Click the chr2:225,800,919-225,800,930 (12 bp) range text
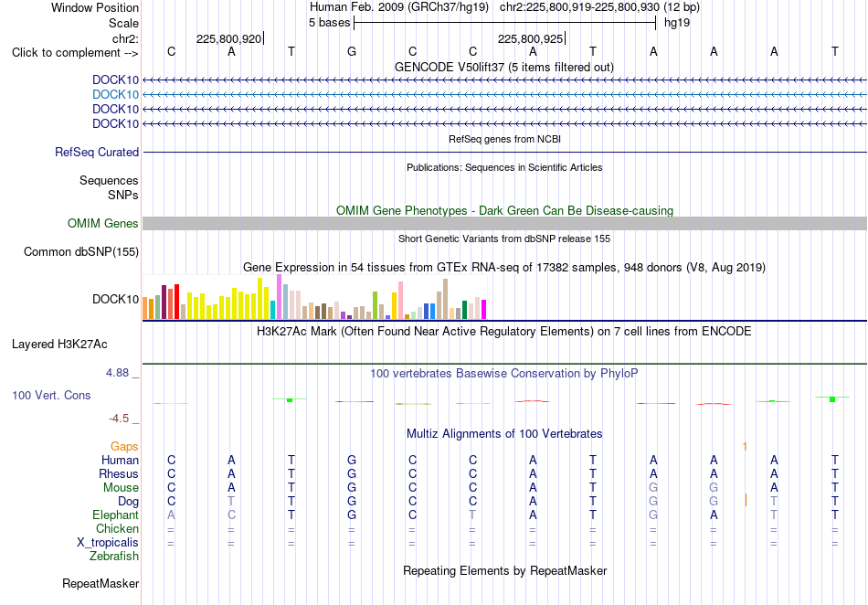This screenshot has height=605, width=868. click(599, 7)
